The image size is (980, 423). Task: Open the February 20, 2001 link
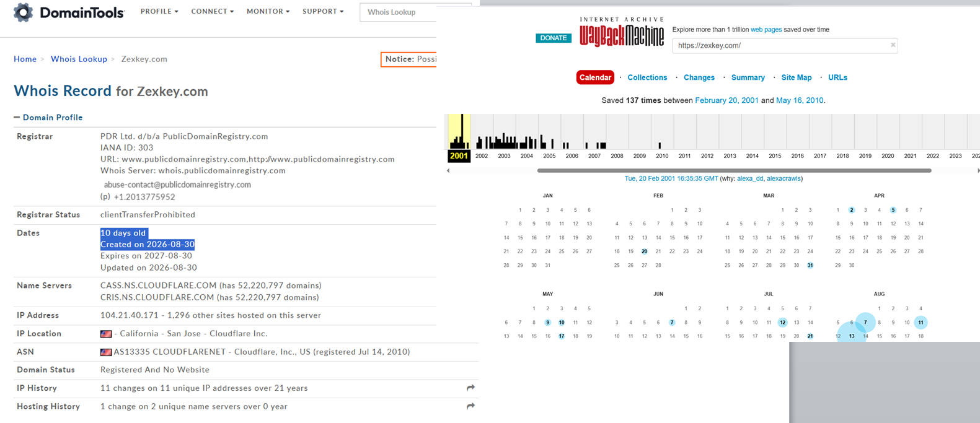[x=726, y=100]
